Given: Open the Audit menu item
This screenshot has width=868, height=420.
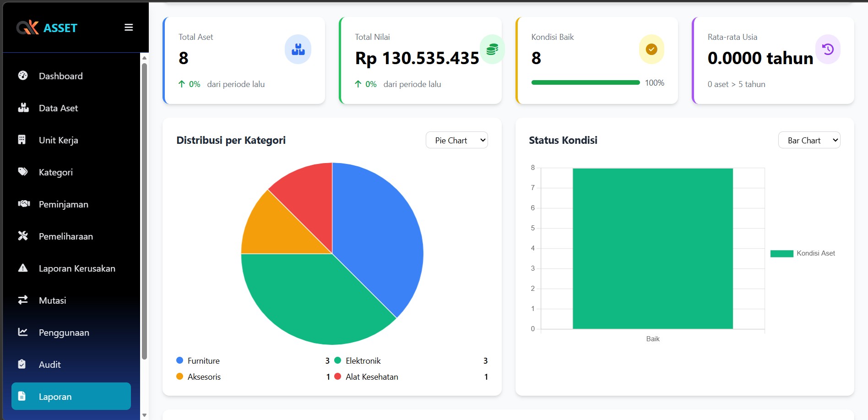Looking at the screenshot, I should (49, 365).
